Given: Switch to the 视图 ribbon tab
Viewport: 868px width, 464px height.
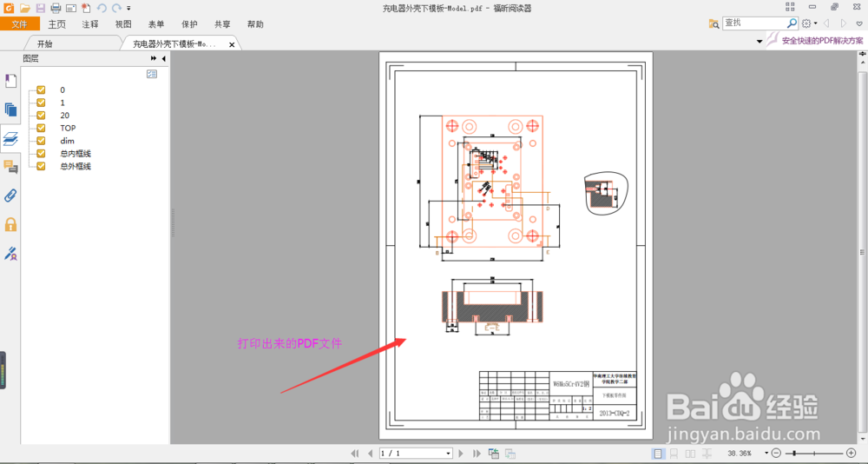Looking at the screenshot, I should 123,23.
